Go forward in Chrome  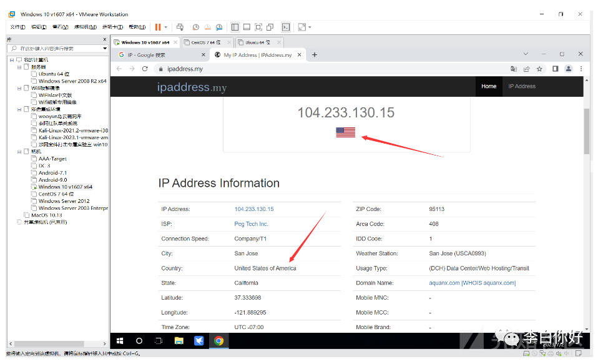132,69
